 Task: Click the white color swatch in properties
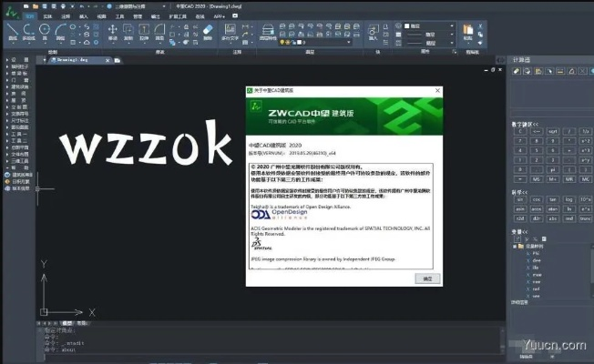click(407, 25)
